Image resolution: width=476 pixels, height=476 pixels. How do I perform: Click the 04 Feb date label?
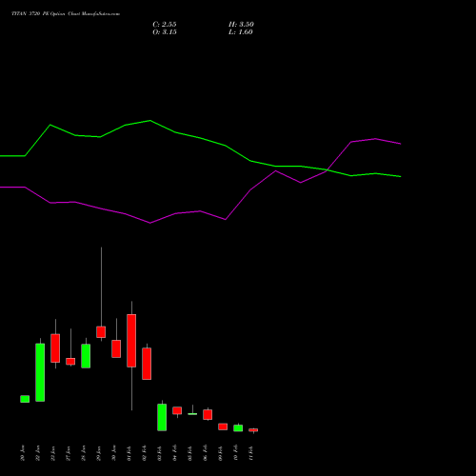(x=175, y=453)
